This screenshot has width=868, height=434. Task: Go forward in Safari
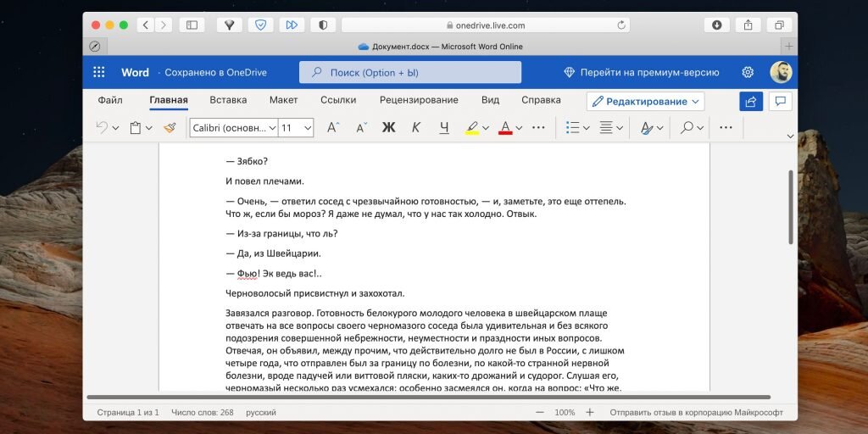[163, 25]
